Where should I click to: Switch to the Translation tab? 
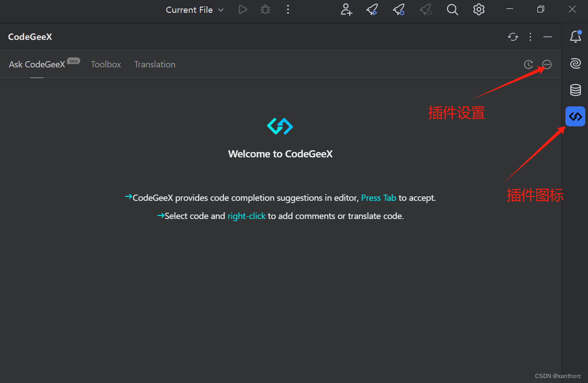(x=155, y=64)
